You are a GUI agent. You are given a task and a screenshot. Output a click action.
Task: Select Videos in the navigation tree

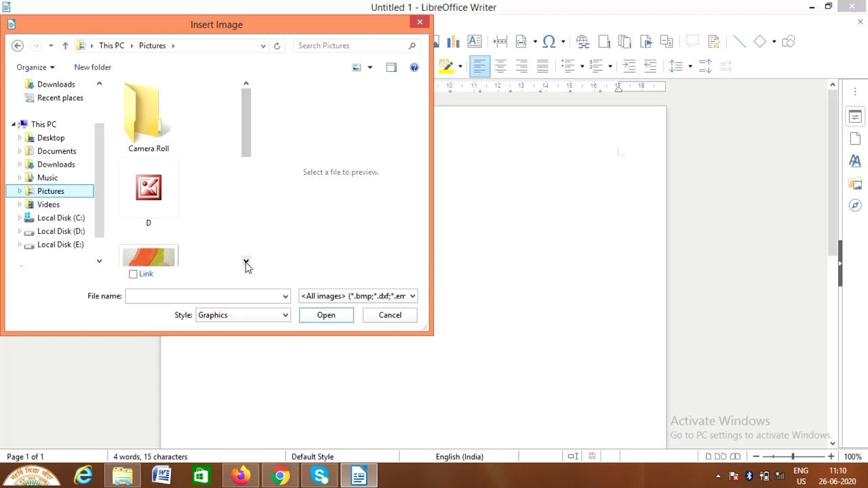click(48, 205)
